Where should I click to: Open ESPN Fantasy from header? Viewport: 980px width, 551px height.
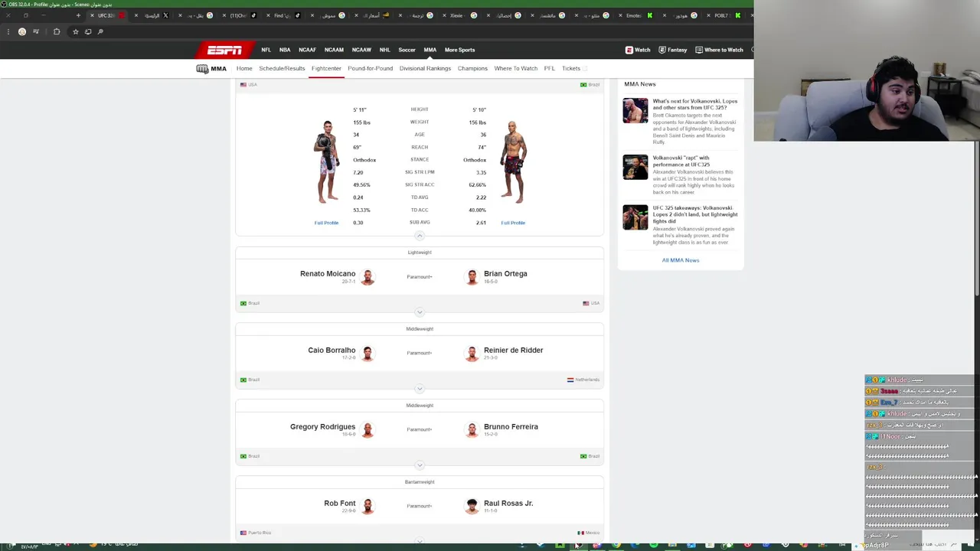click(673, 50)
